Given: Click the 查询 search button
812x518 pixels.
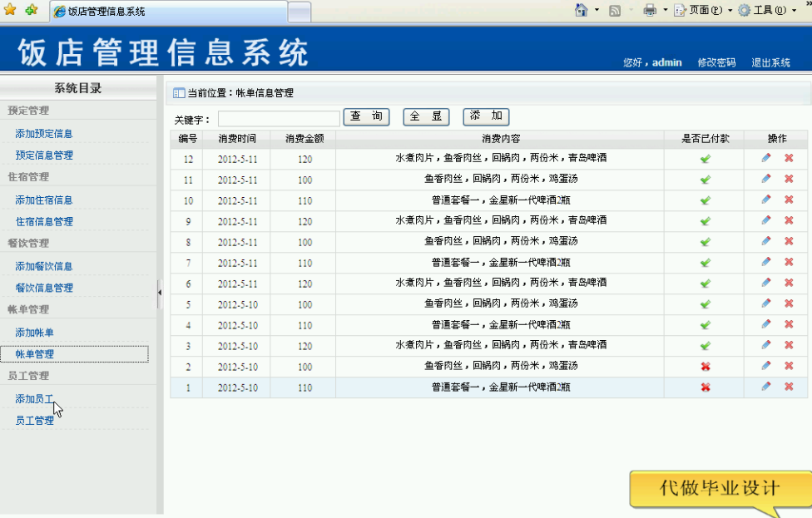Looking at the screenshot, I should point(367,116).
